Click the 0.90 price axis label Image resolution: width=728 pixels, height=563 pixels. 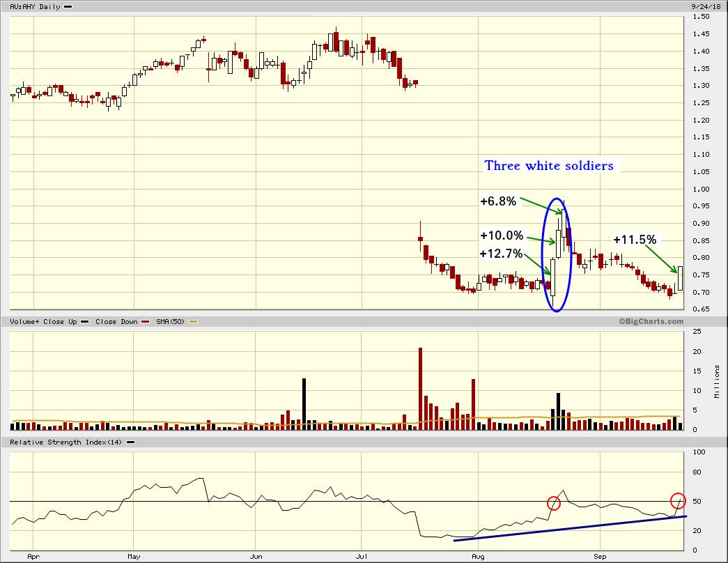coord(701,223)
